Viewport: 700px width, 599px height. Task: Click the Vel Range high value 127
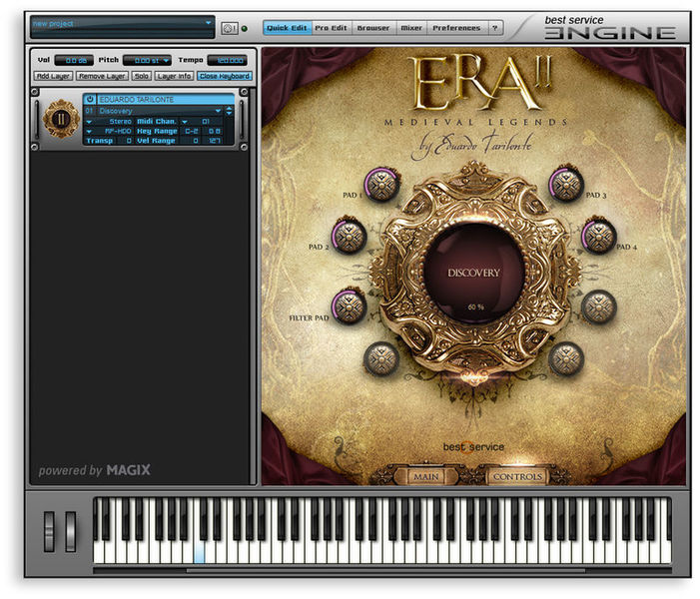(x=215, y=141)
